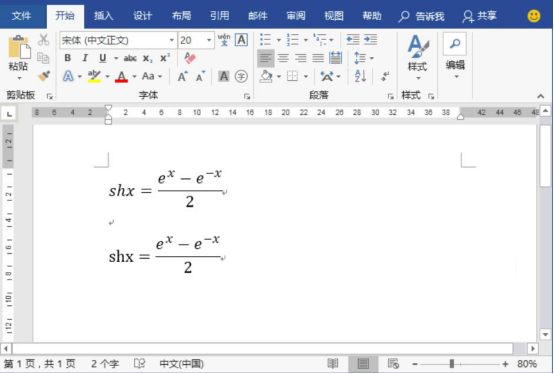This screenshot has height=374, width=554.
Task: Toggle show paragraph marks
Action: click(384, 76)
